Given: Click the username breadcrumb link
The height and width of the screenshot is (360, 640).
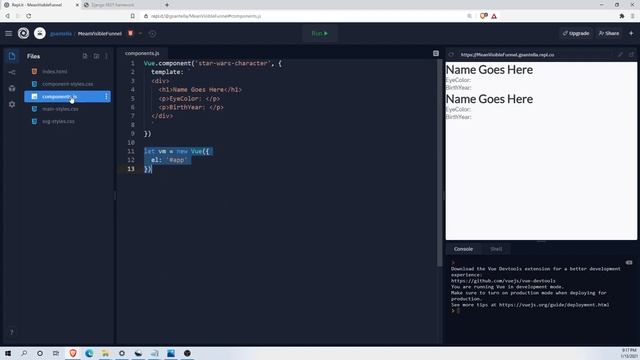Looking at the screenshot, I should pyautogui.click(x=61, y=34).
